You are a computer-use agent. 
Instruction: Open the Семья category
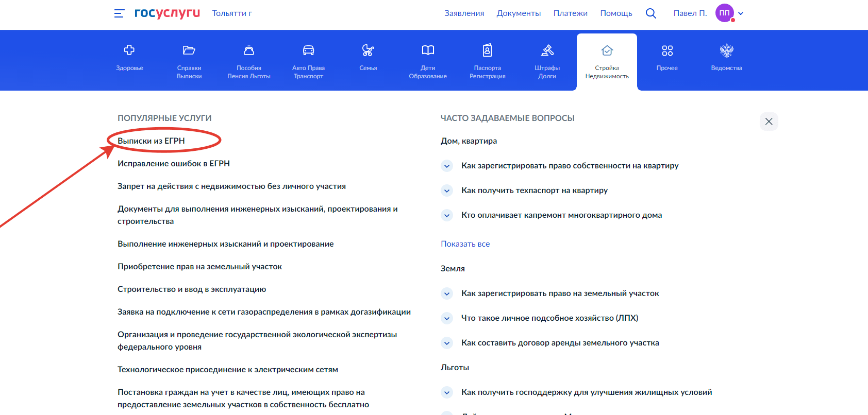pos(368,58)
